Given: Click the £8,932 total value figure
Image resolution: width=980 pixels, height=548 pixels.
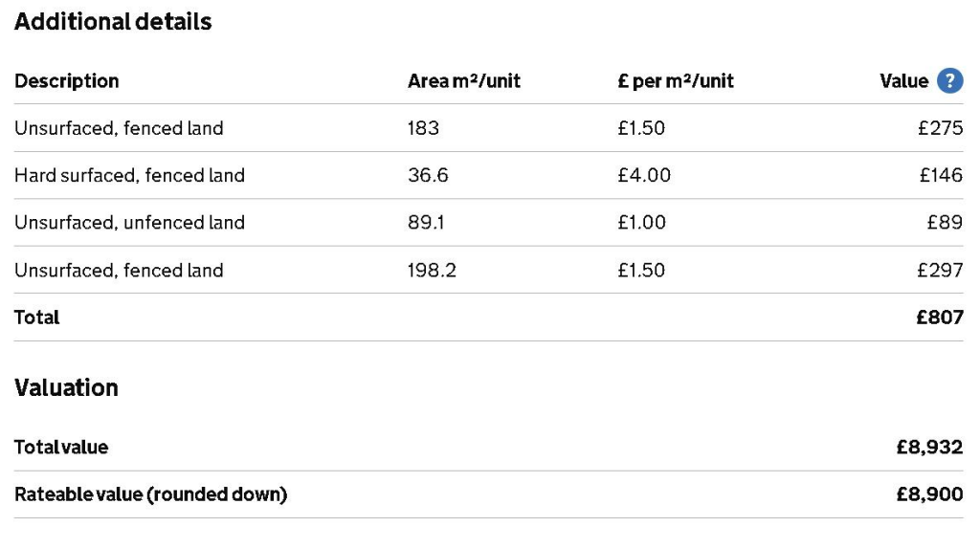Looking at the screenshot, I should coord(929,448).
